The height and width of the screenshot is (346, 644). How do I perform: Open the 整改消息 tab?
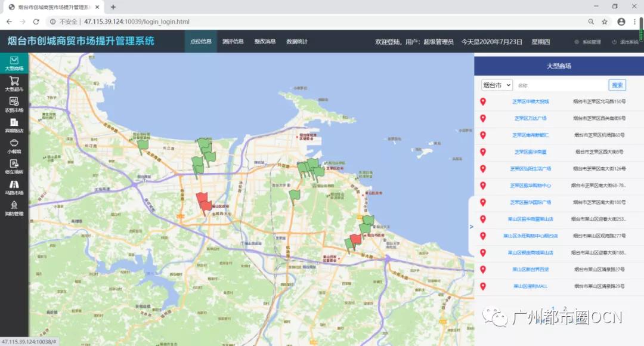pos(265,42)
